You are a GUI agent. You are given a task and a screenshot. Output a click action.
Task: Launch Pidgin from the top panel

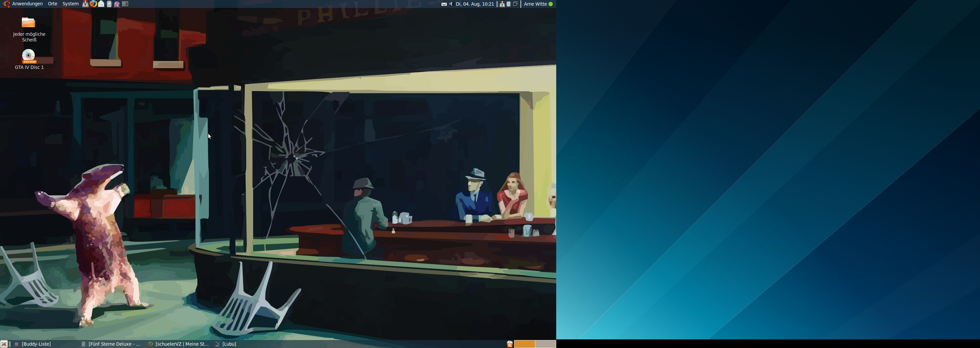click(117, 4)
